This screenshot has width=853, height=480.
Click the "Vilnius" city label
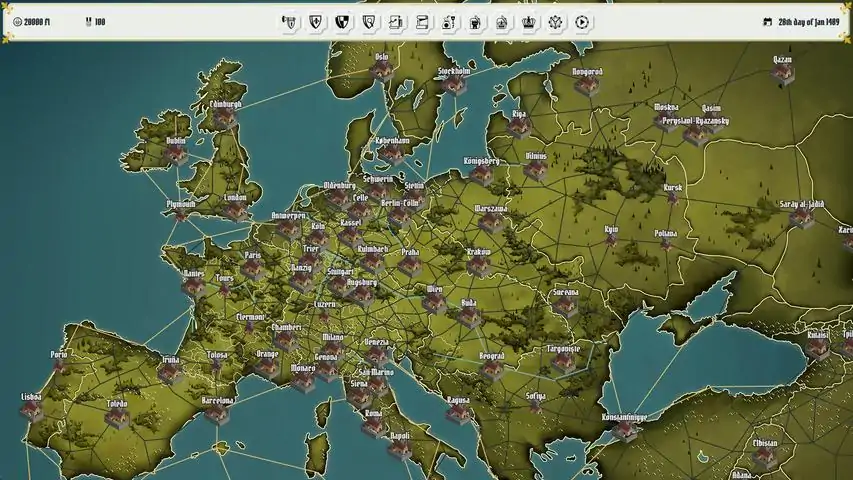click(x=536, y=156)
